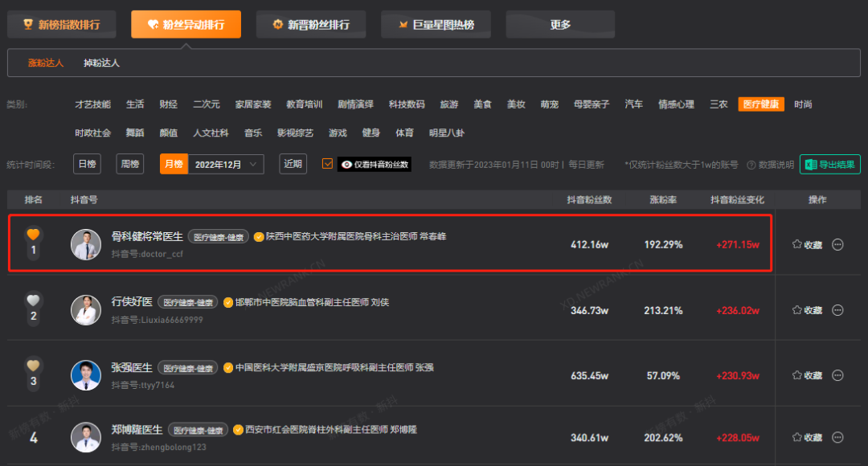868x466 pixels.
Task: Click the highlighted 医疗健康 category
Action: click(x=761, y=104)
